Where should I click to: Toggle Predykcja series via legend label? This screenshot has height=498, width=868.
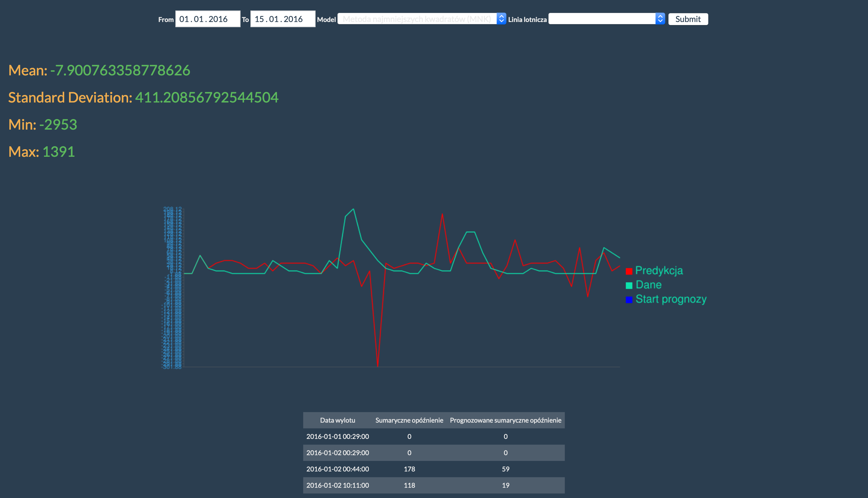pyautogui.click(x=659, y=270)
